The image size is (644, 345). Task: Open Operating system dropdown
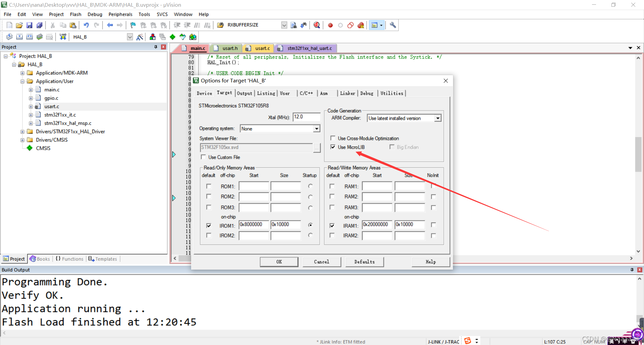tap(316, 129)
